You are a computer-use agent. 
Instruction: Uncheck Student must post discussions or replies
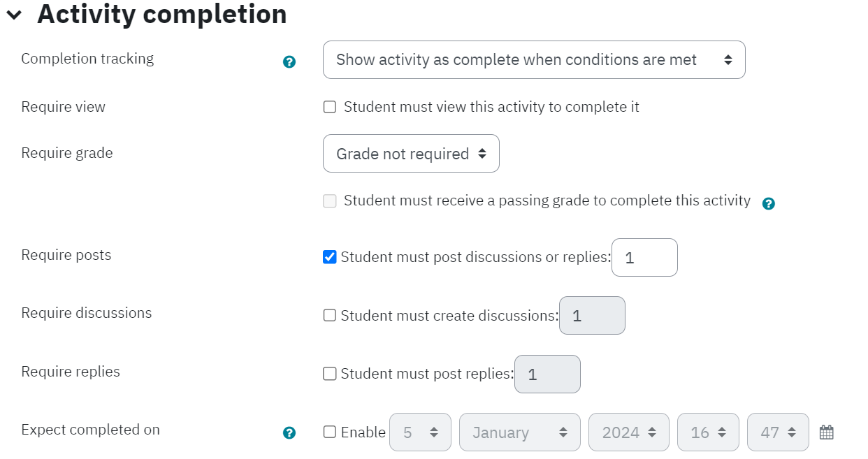[330, 257]
